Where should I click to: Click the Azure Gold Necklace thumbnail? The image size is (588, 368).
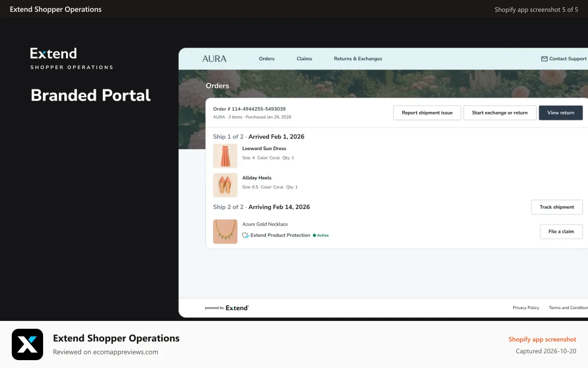pos(225,232)
